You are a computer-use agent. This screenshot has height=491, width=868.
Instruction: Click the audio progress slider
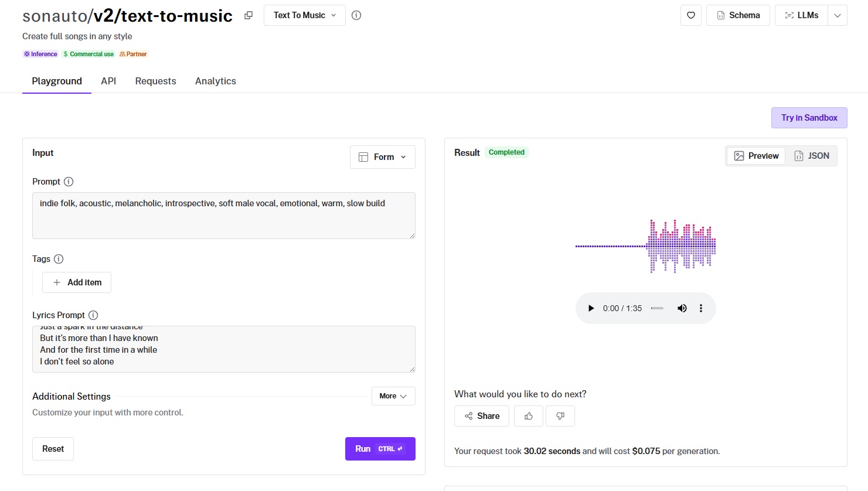[x=657, y=308]
